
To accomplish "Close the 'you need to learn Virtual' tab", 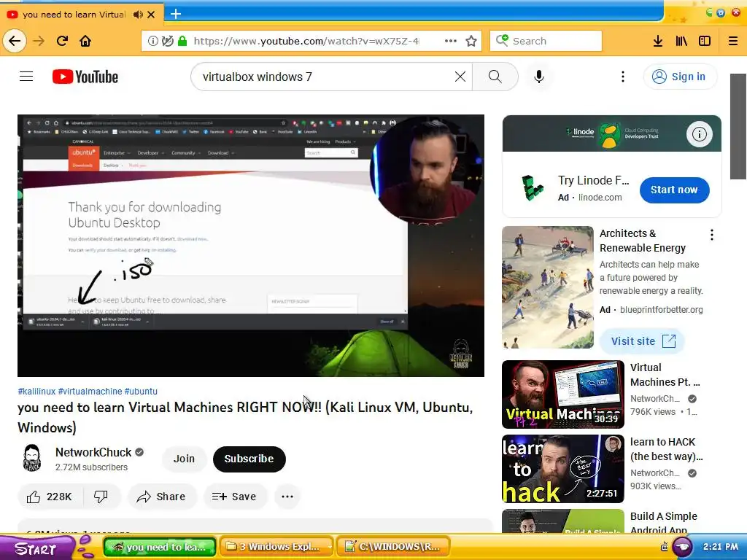I will click(x=151, y=15).
